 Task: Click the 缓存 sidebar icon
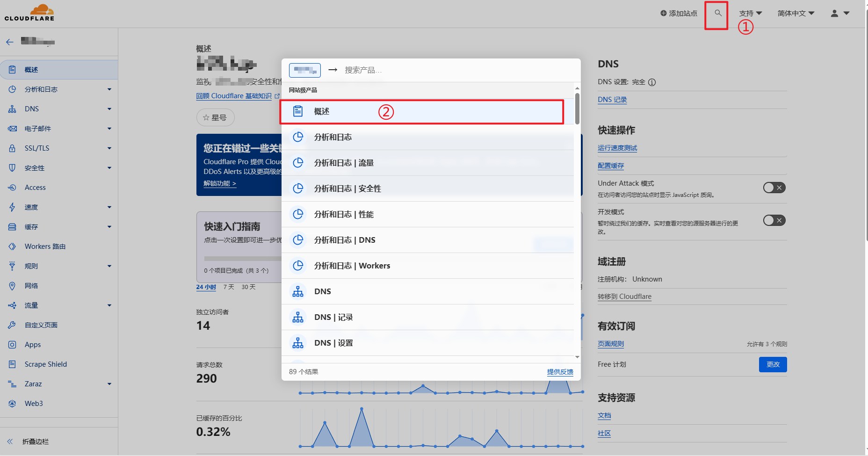pyautogui.click(x=12, y=227)
